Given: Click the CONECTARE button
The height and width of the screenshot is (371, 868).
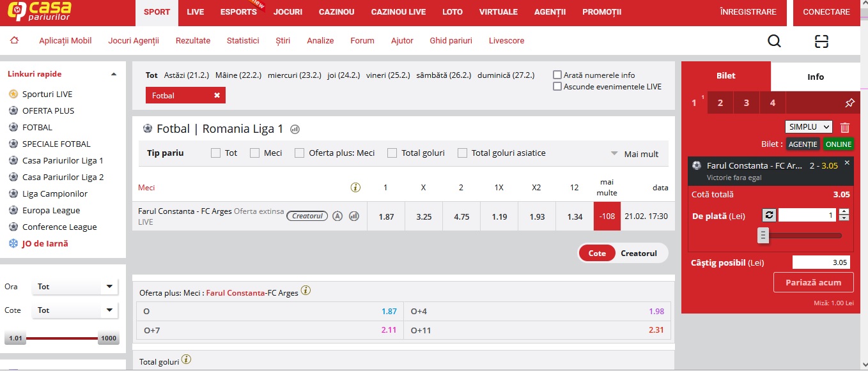Looking at the screenshot, I should point(826,12).
